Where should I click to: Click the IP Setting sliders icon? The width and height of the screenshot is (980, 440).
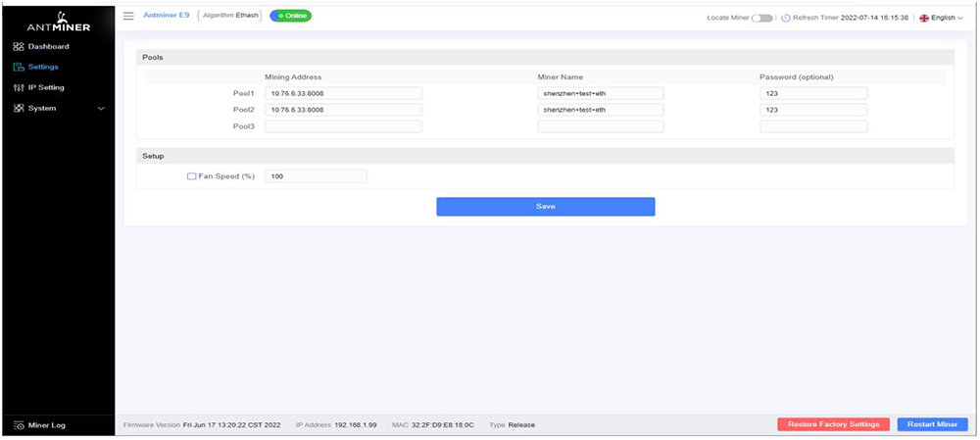pos(19,88)
